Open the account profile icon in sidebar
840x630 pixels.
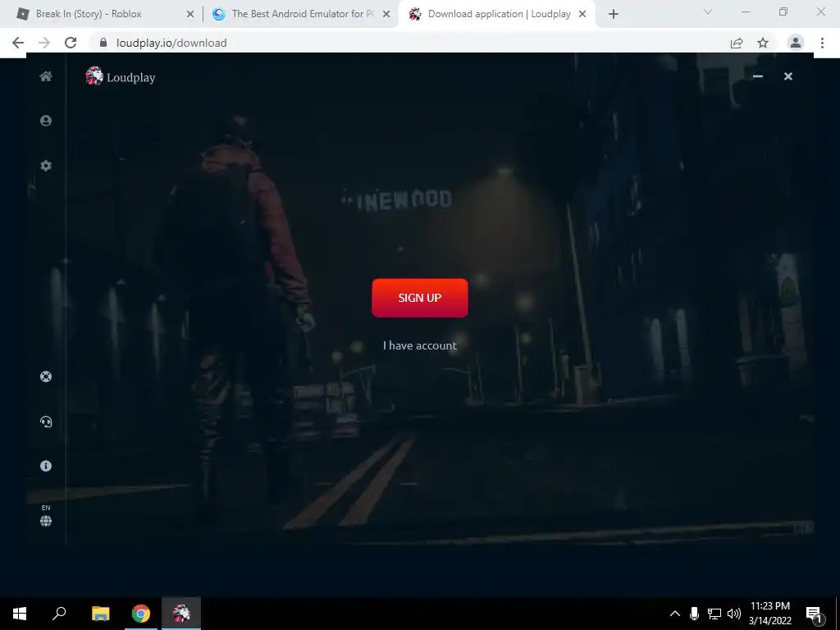pyautogui.click(x=46, y=121)
